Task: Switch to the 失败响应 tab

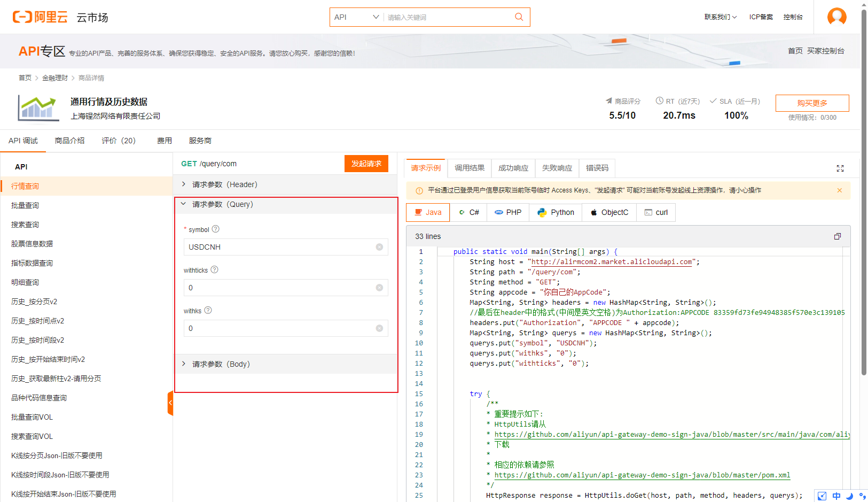Action: coord(557,168)
